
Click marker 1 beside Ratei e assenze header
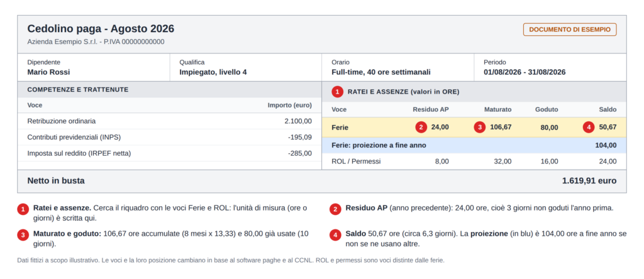click(x=337, y=92)
